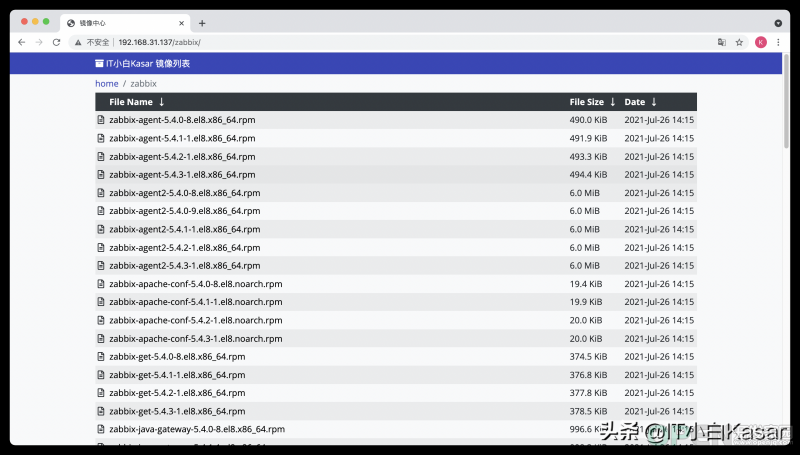Download zabbix-apache-conf-5.4.1-1.el8.noarch.rpm

point(196,302)
